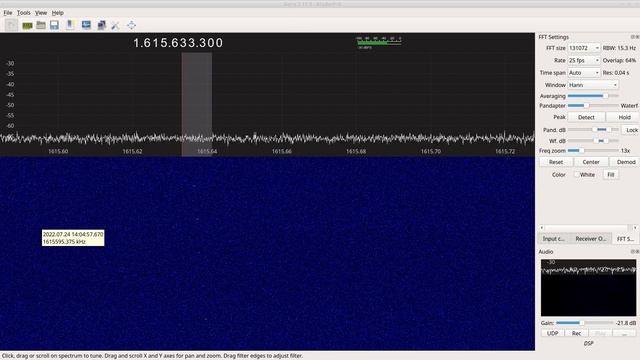This screenshot has width=640, height=360.
Task: Click the remote control monitor icon
Action: pos(86,25)
